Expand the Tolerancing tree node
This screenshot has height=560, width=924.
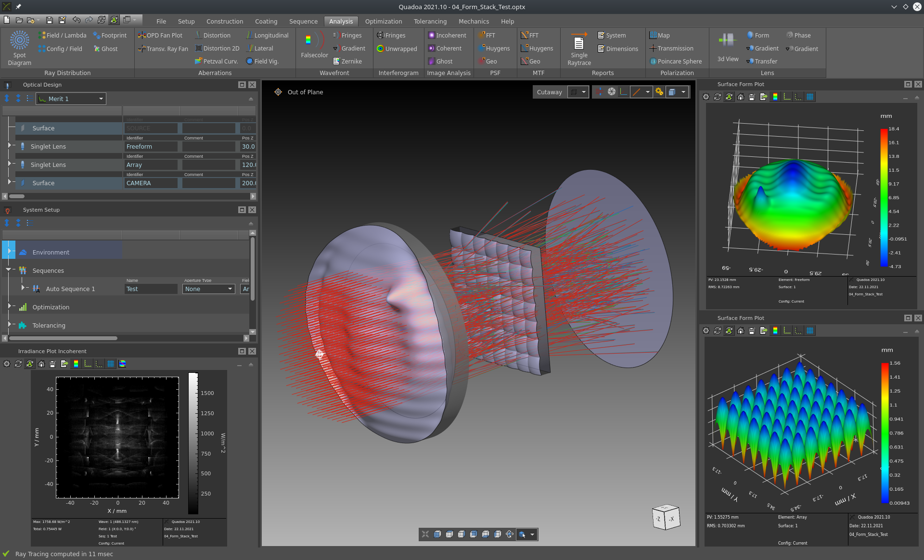pos(9,324)
